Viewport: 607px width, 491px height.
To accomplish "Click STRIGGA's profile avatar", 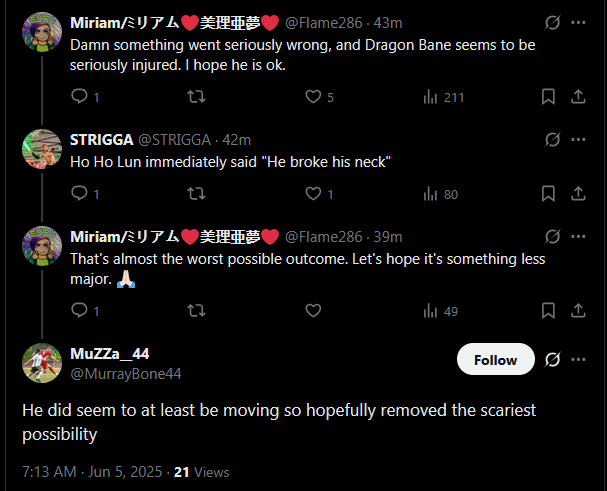I will pos(42,149).
